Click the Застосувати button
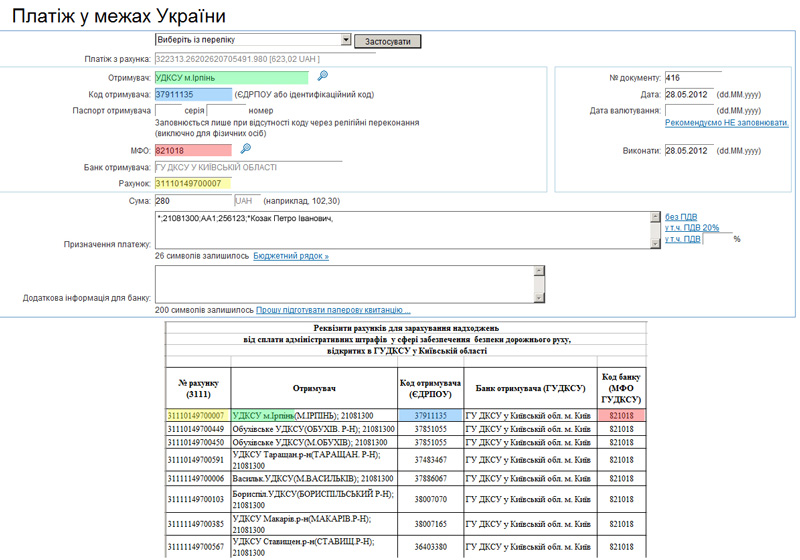Image resolution: width=800 pixels, height=560 pixels. pos(388,41)
